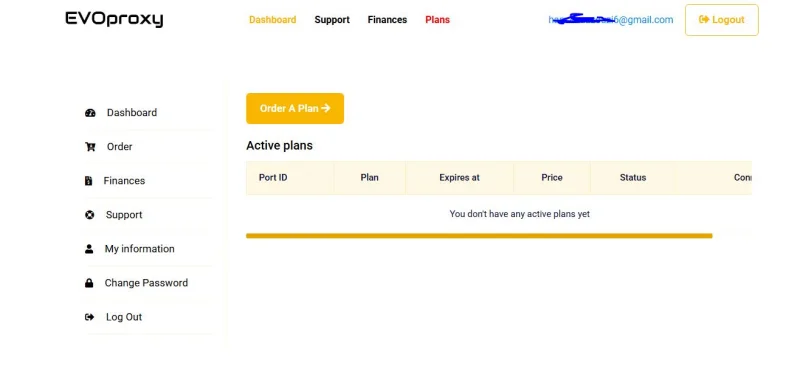The image size is (800, 366).
Task: Open Change Password from sidebar
Action: point(146,283)
